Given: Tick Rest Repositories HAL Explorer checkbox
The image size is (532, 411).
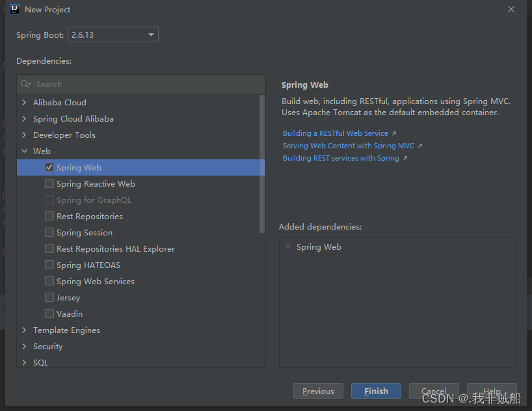Looking at the screenshot, I should tap(49, 249).
